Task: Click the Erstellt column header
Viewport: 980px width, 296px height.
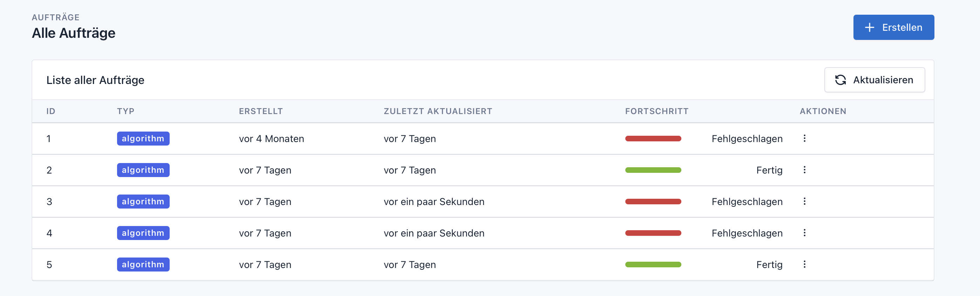Action: (261, 111)
